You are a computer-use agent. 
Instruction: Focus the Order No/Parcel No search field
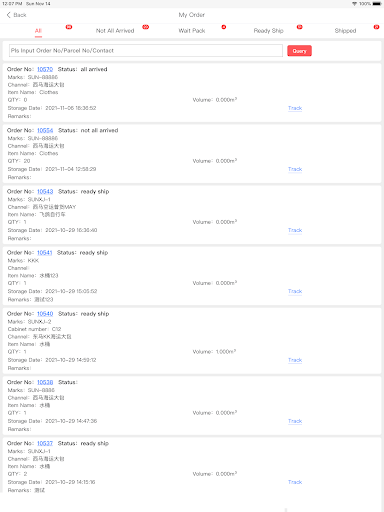[x=146, y=51]
